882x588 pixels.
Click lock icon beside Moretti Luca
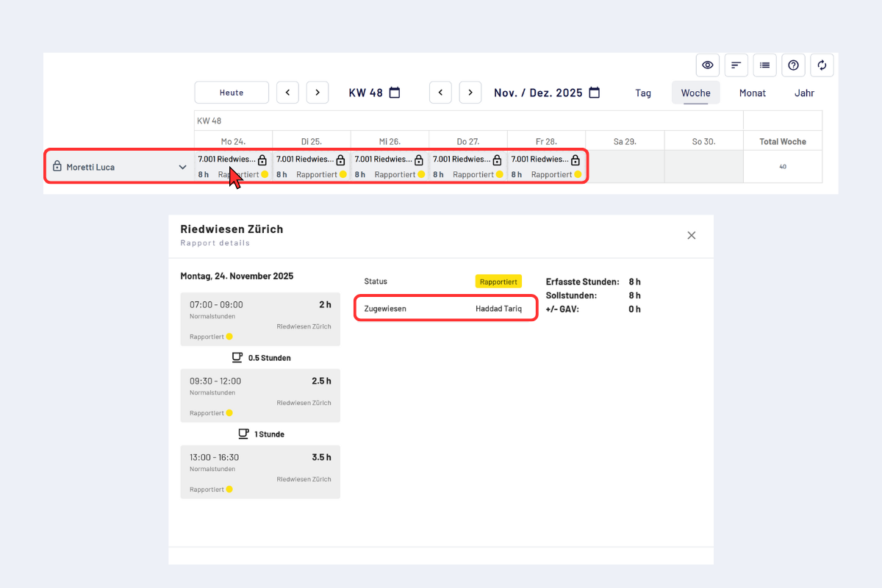pyautogui.click(x=57, y=167)
